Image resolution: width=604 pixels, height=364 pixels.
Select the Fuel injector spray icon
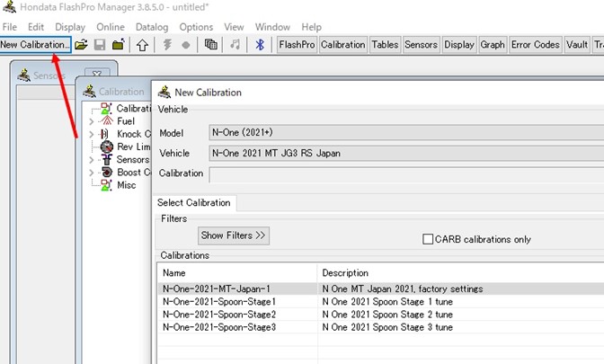tap(107, 121)
